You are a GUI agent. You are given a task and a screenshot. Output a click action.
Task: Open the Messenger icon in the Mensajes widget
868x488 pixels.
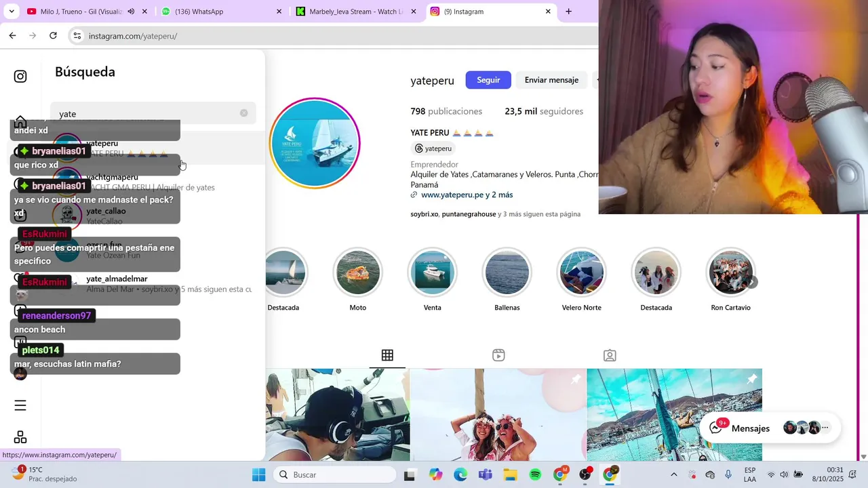[x=716, y=428]
